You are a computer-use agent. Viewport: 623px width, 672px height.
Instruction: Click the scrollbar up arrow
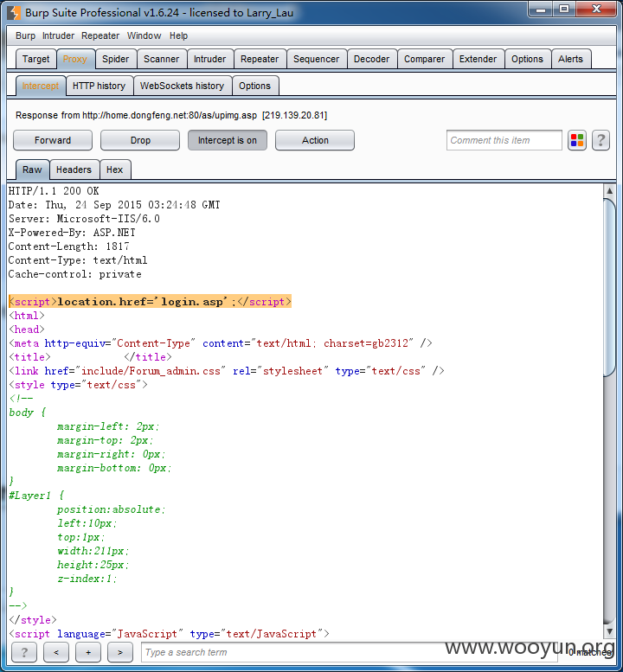pos(609,190)
